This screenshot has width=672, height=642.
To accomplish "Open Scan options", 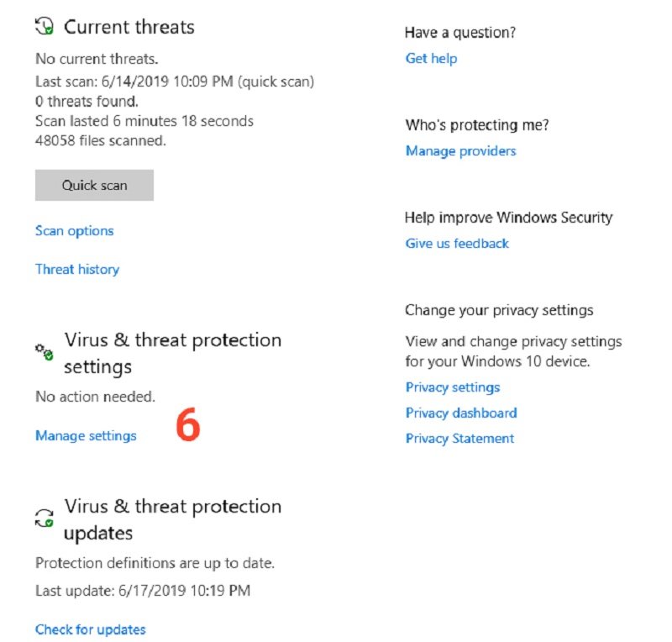I will (x=74, y=230).
